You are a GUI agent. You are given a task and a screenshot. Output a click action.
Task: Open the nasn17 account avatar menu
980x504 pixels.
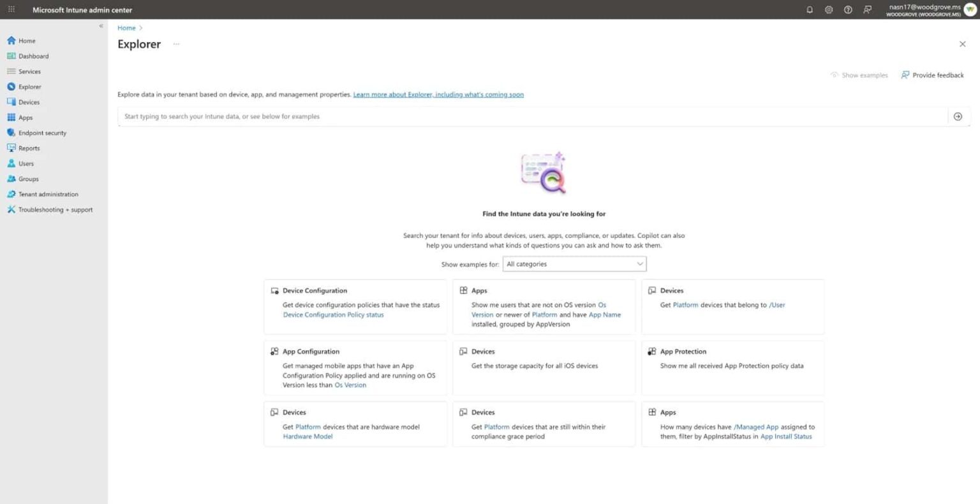tap(970, 10)
